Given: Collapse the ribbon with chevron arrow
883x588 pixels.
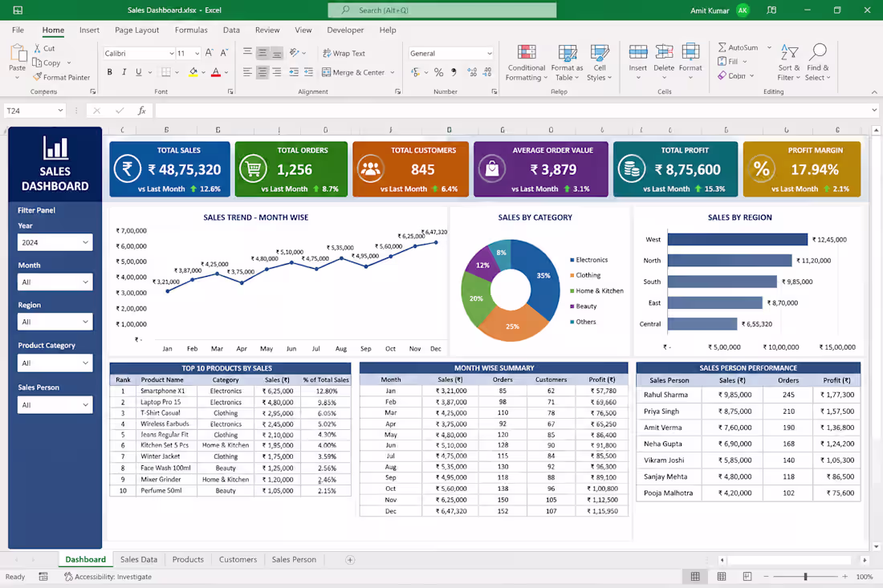Looking at the screenshot, I should pos(874,91).
